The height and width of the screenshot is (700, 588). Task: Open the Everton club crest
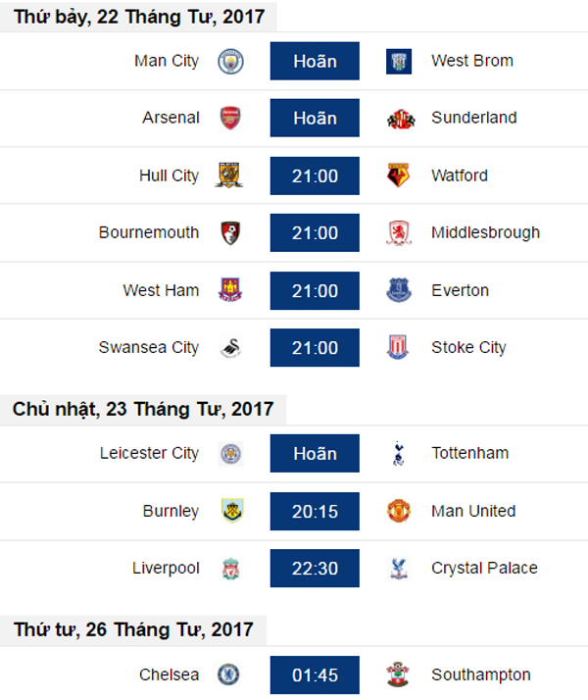pyautogui.click(x=399, y=290)
